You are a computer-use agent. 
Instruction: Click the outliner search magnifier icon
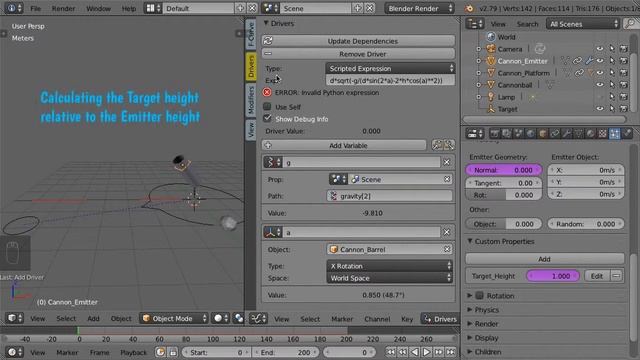point(630,24)
